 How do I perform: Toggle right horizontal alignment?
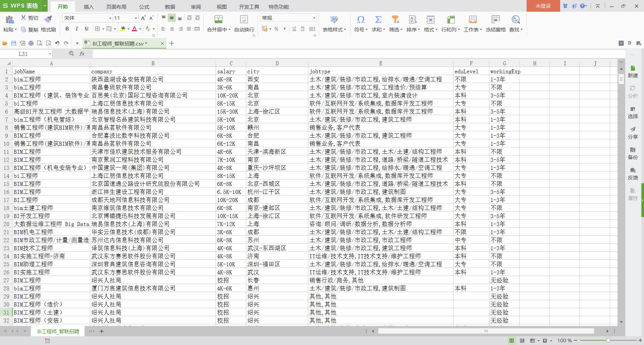[x=180, y=29]
